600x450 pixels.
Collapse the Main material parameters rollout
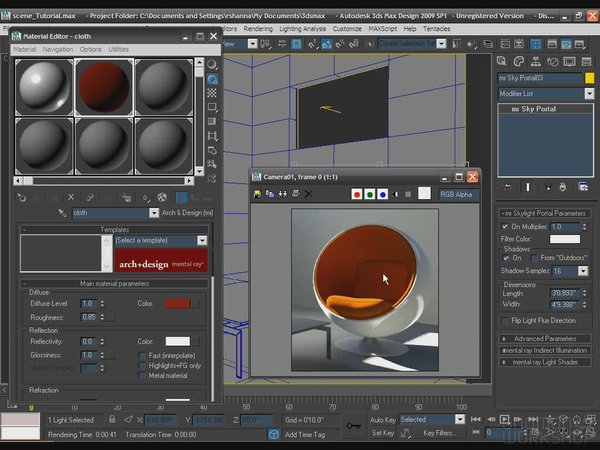click(x=114, y=284)
